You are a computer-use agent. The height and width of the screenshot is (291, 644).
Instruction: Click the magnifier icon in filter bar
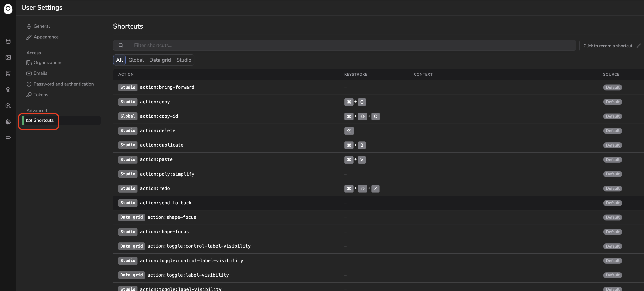pyautogui.click(x=121, y=45)
